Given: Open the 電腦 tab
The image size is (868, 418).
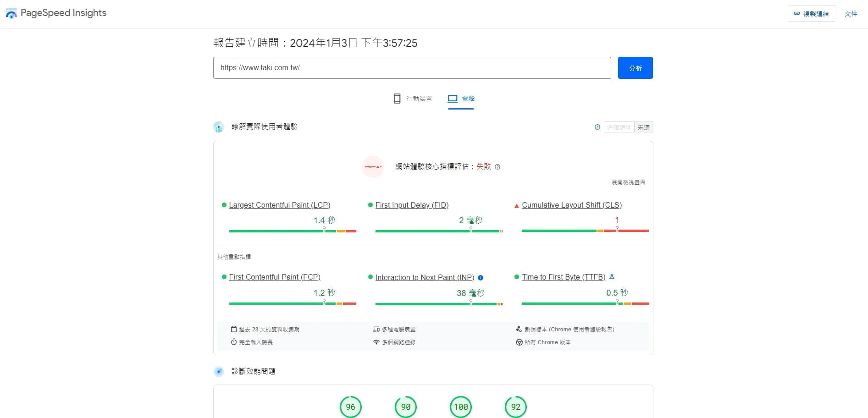Looking at the screenshot, I should pyautogui.click(x=461, y=99).
